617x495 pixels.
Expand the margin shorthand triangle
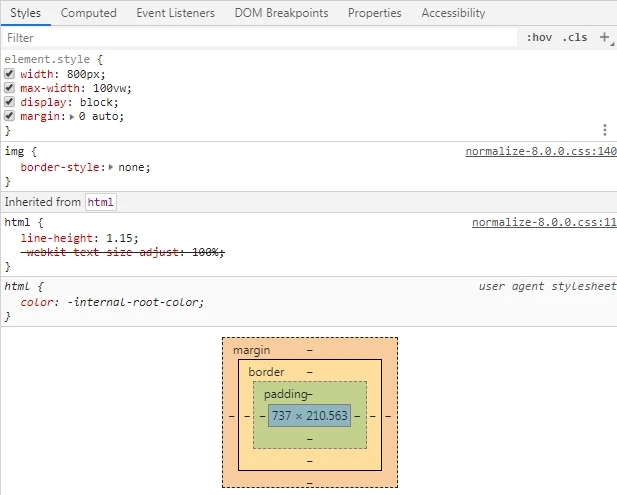click(x=71, y=116)
